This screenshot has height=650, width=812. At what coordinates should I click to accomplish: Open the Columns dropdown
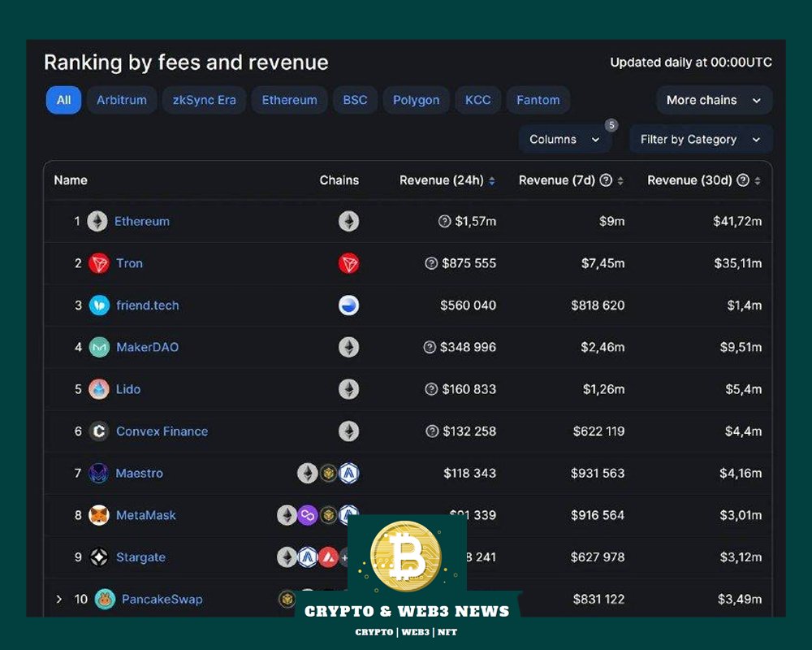coord(564,140)
